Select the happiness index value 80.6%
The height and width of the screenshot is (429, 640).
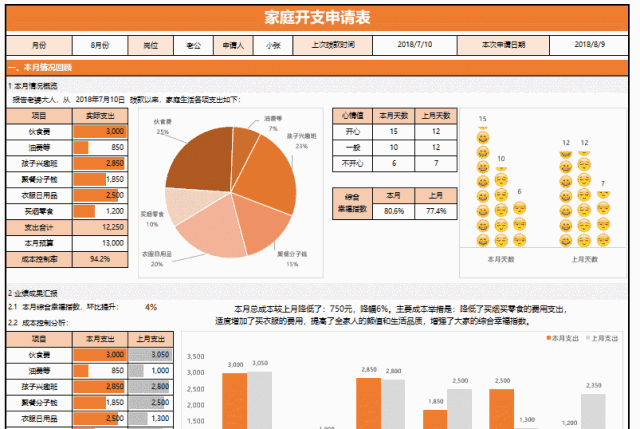click(x=393, y=211)
